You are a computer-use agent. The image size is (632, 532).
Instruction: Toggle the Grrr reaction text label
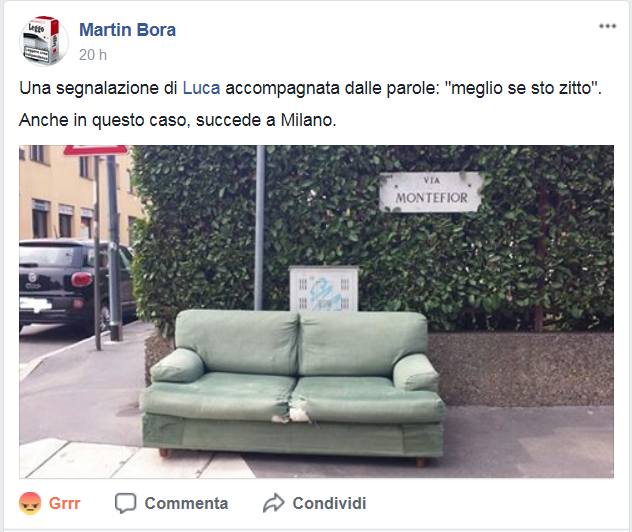pyautogui.click(x=64, y=503)
